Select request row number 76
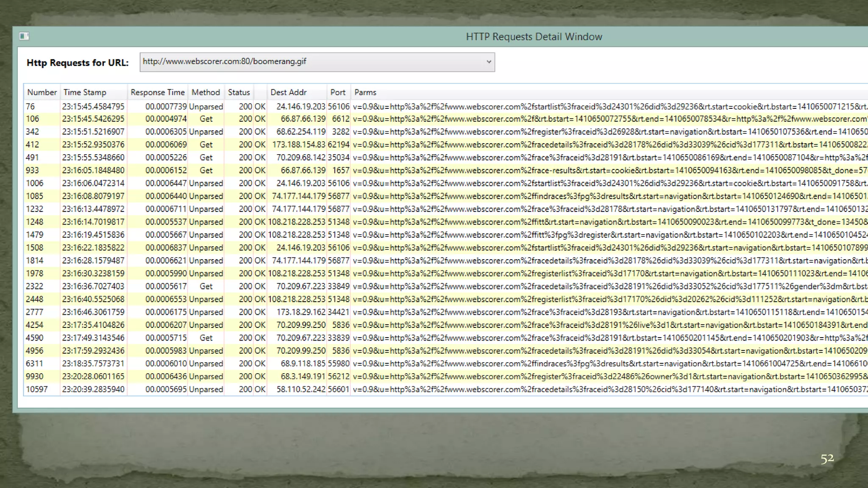 tap(31, 106)
